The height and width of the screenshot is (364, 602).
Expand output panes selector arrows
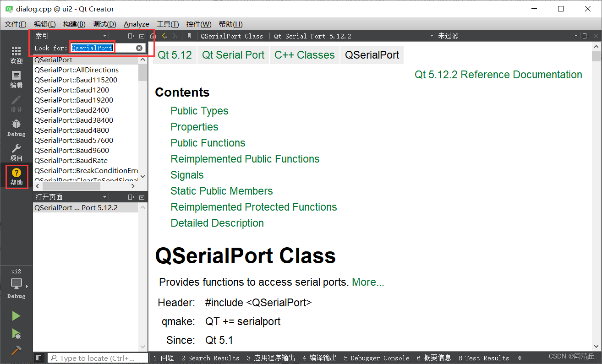coord(520,358)
